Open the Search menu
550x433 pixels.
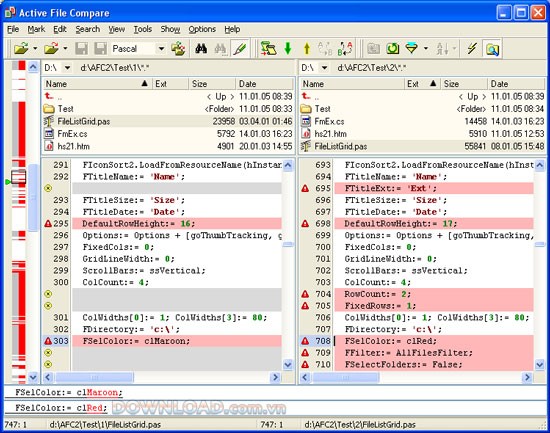tap(88, 29)
